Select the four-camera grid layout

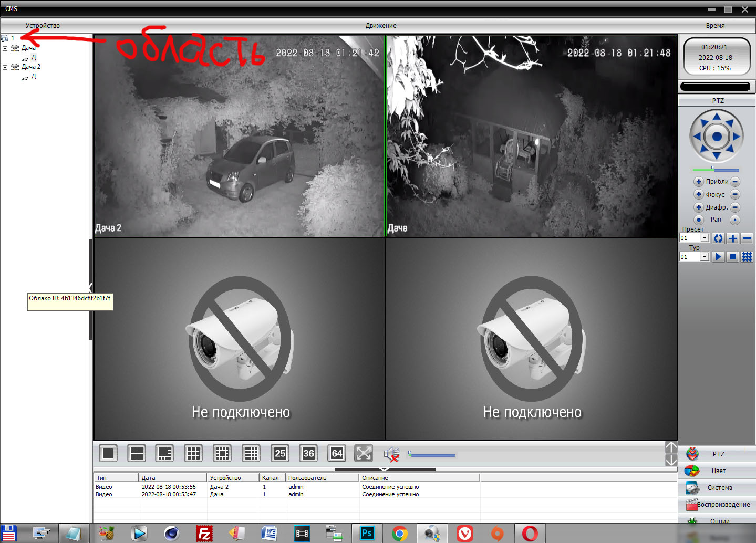[x=137, y=453]
